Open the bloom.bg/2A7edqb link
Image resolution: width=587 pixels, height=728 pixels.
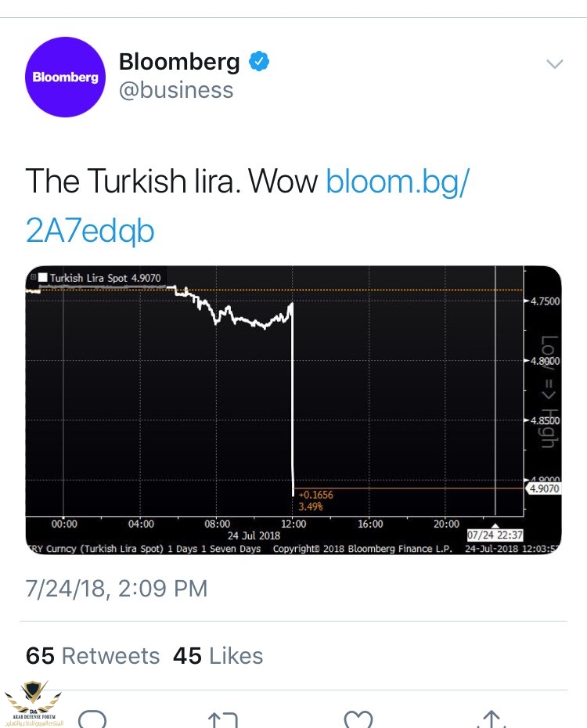point(247,205)
